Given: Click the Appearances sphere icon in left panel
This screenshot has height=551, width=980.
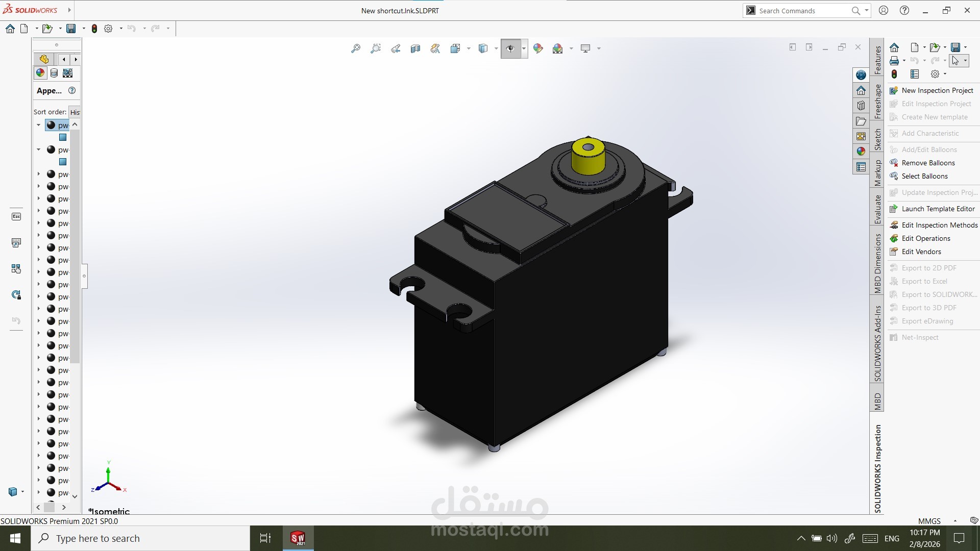Looking at the screenshot, I should [x=40, y=73].
